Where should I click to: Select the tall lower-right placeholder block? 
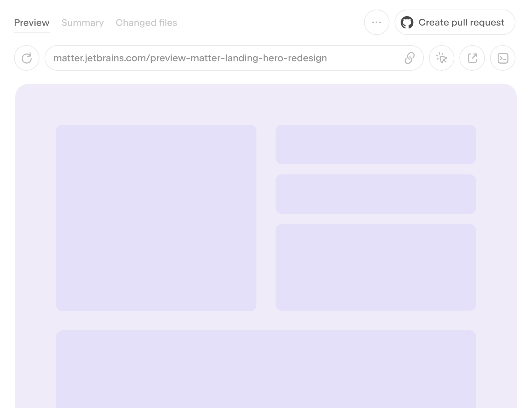[375, 267]
